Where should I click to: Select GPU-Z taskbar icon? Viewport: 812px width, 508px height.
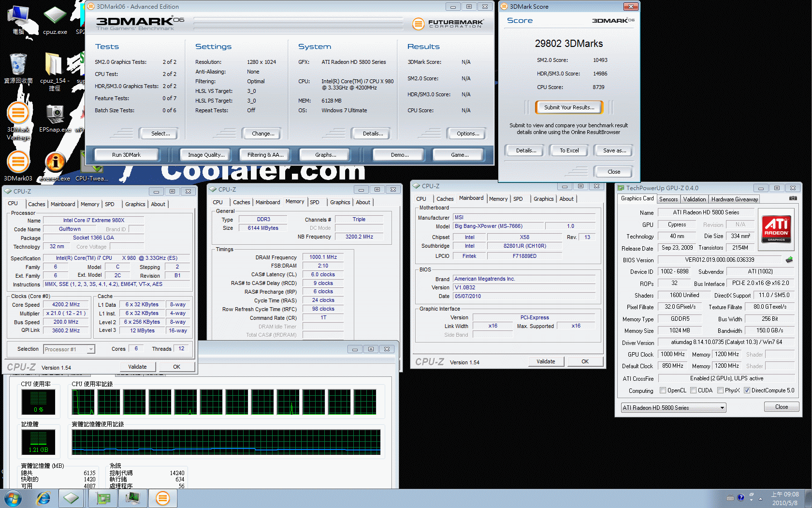[103, 498]
